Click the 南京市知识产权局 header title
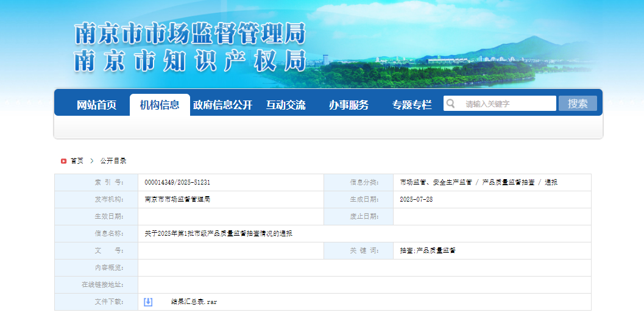The width and height of the screenshot is (644, 318). point(190,61)
